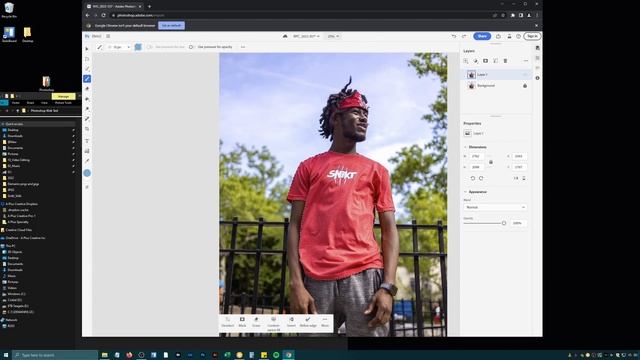Screen dimensions: 640x360
Task: Click the Opacity slider handle
Action: coord(504,223)
